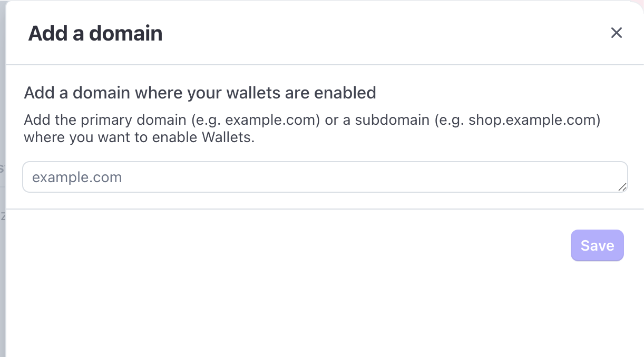Click inside the domain input to start typing
The width and height of the screenshot is (644, 357).
pyautogui.click(x=325, y=176)
